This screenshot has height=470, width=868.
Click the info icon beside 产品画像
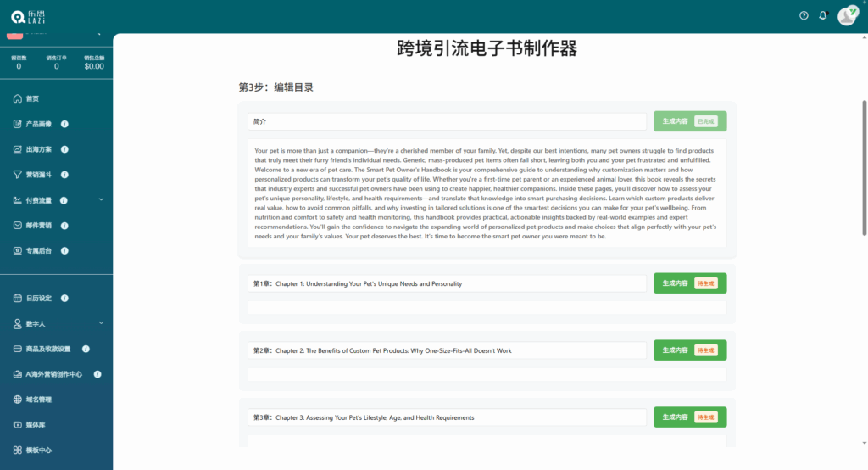click(64, 124)
